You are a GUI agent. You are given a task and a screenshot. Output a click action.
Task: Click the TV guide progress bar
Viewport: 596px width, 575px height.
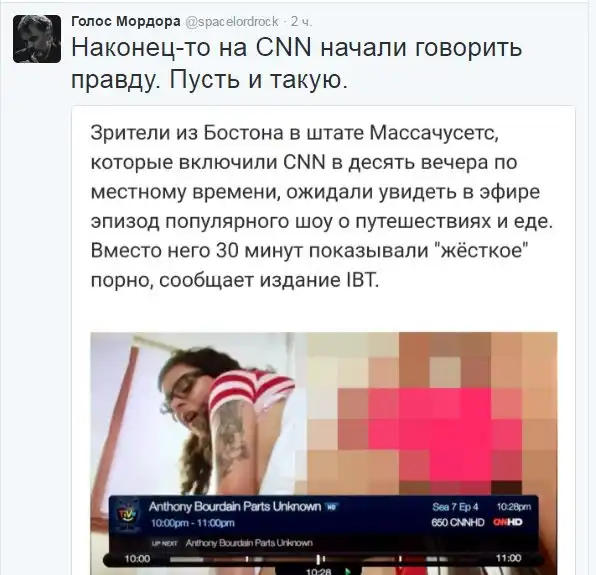pyautogui.click(x=306, y=559)
